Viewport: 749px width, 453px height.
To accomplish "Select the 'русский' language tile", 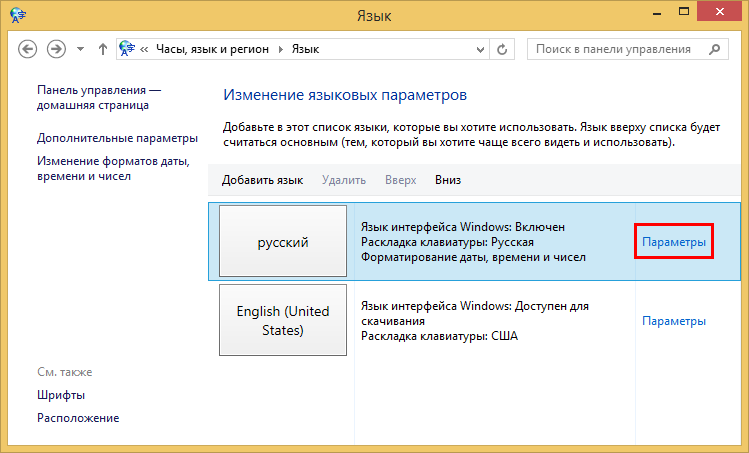I will pyautogui.click(x=283, y=241).
